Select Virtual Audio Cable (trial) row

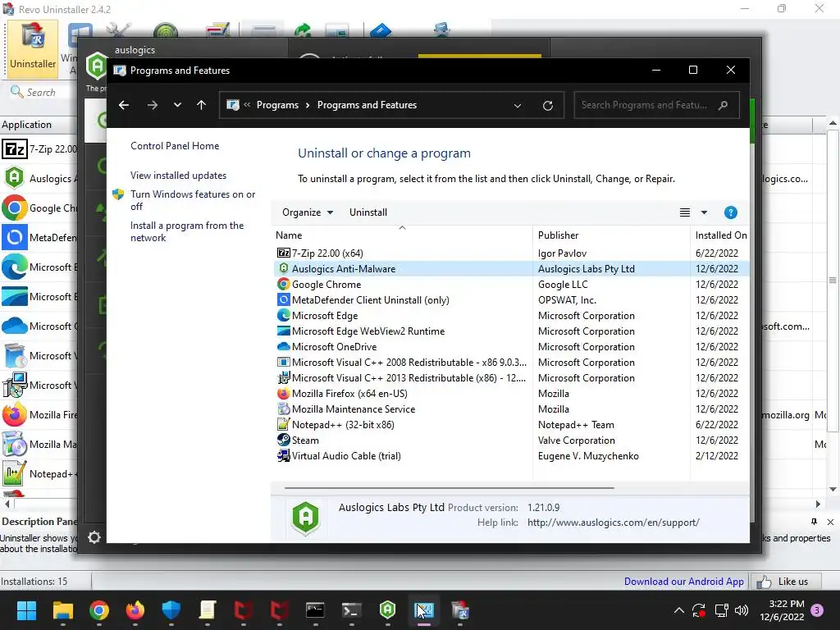click(x=511, y=456)
